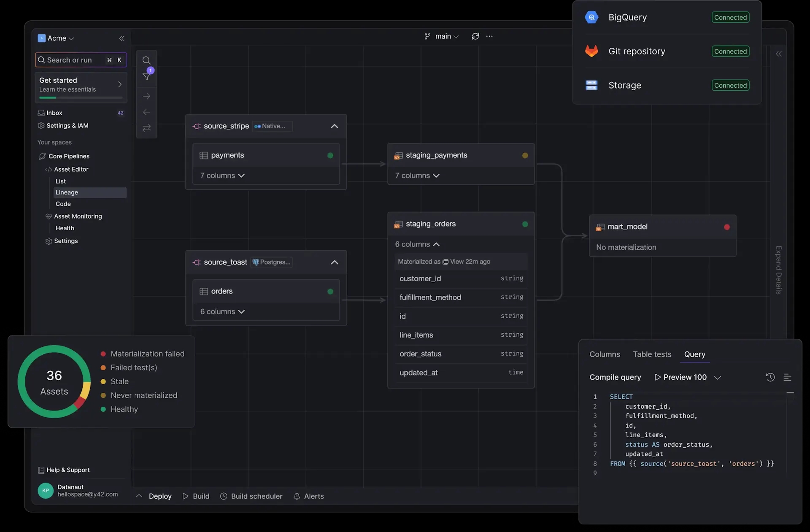Collapse the 6 columns list in staging_orders
Image resolution: width=810 pixels, height=532 pixels.
pos(417,244)
